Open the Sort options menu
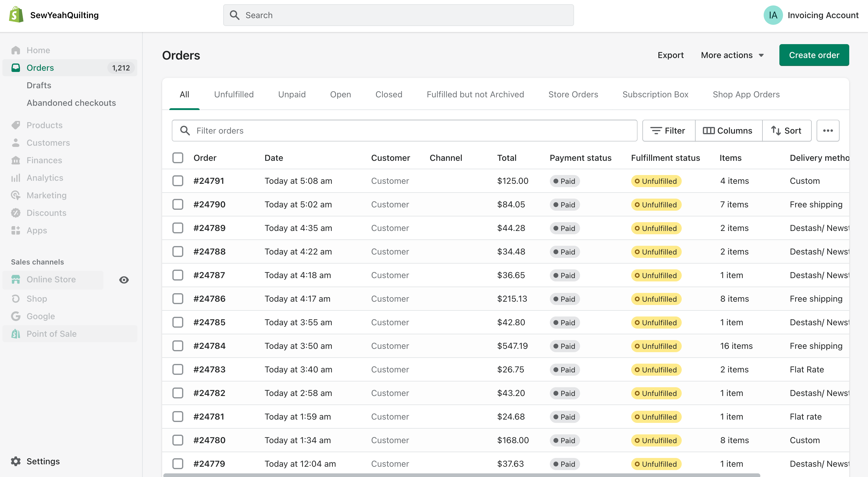This screenshot has width=868, height=477. point(787,130)
